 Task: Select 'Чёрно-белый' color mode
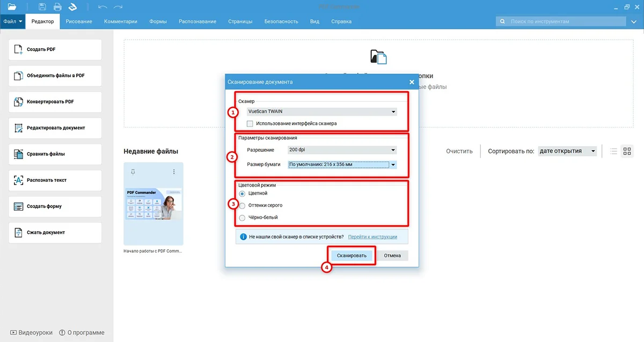click(243, 218)
